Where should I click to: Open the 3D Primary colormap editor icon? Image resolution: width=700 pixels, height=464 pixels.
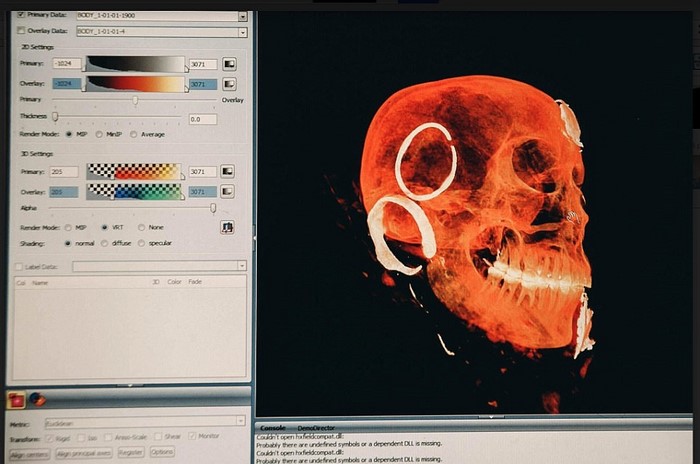pos(229,171)
